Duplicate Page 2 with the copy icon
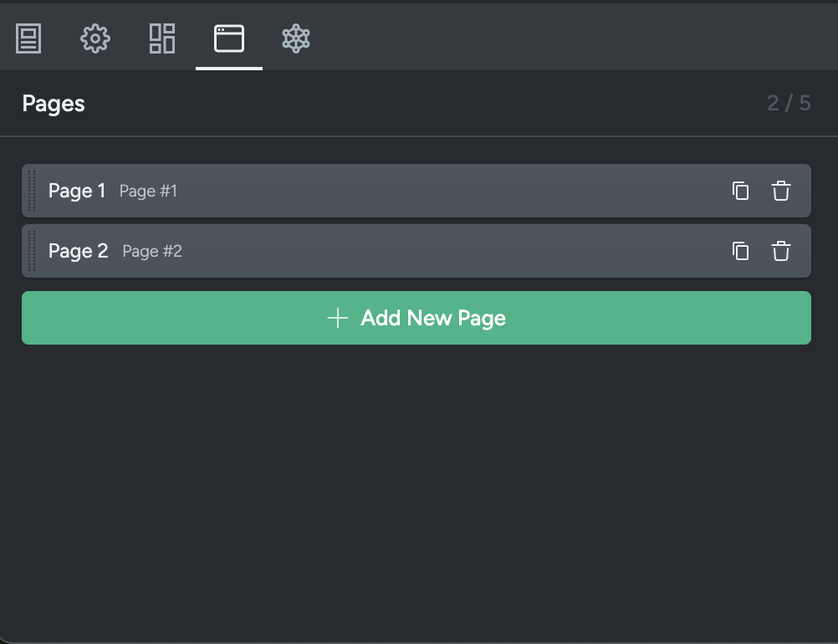The height and width of the screenshot is (644, 838). (x=740, y=251)
